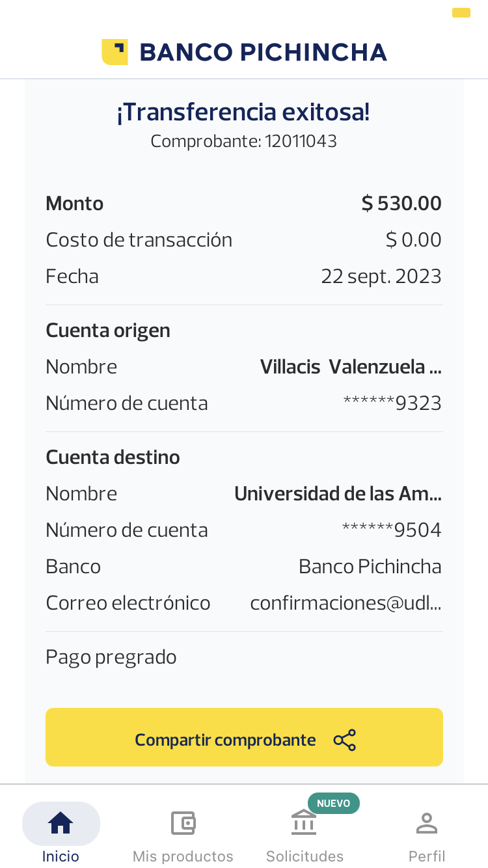The height and width of the screenshot is (868, 488).
Task: Tap the share icon on the yellow button
Action: pos(345,740)
